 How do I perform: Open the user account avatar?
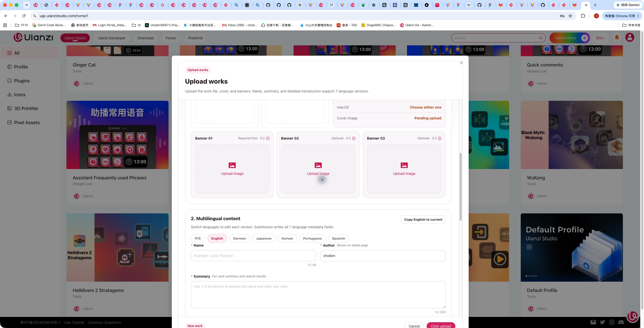(x=630, y=38)
